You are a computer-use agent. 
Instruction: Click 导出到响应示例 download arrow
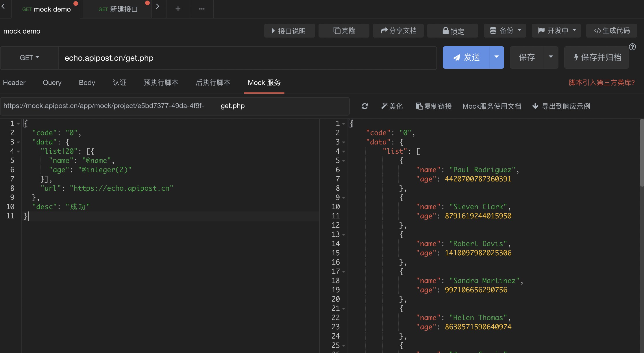(535, 106)
